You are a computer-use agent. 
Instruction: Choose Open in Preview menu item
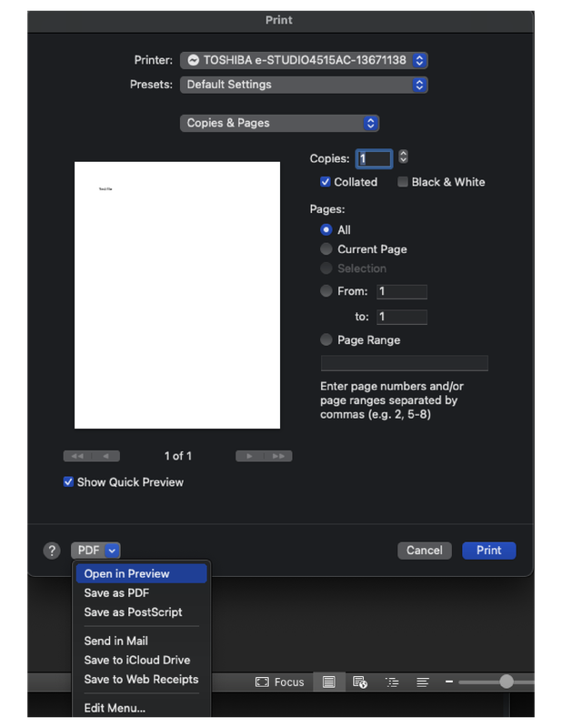(142, 574)
